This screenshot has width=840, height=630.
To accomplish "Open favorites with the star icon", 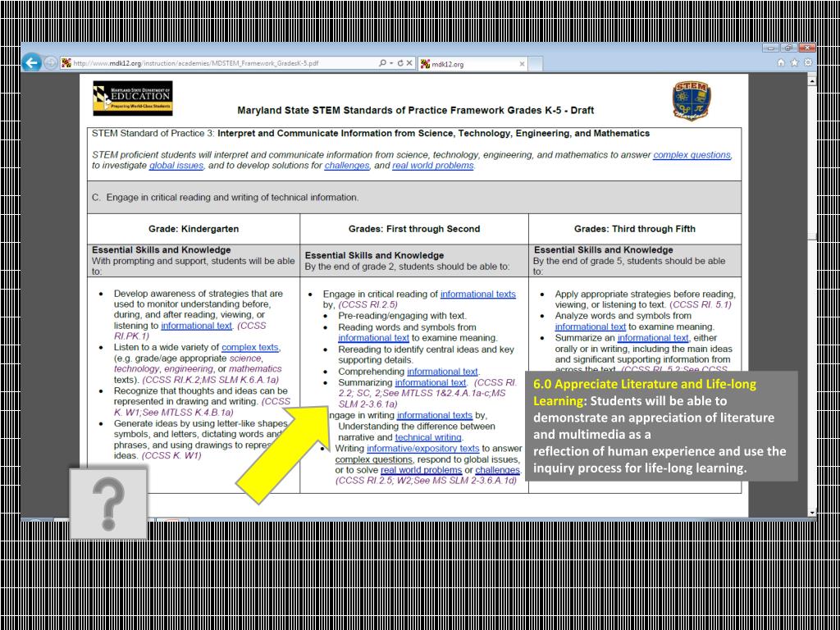I will point(795,62).
